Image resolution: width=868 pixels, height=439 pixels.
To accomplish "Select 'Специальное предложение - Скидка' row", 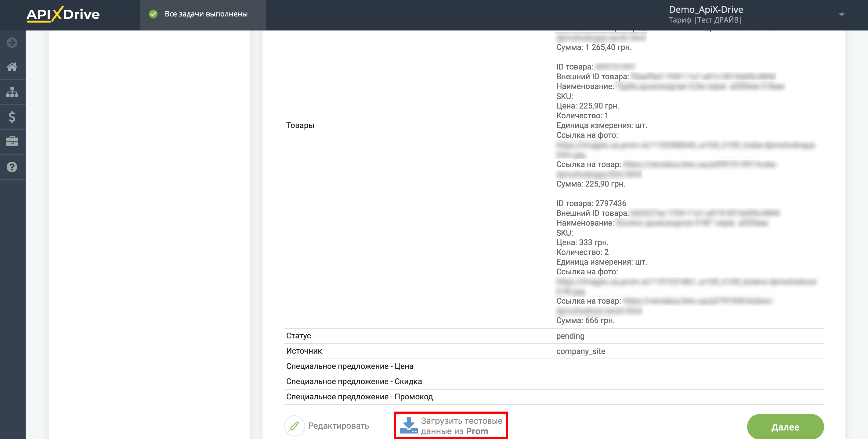I will coord(554,382).
